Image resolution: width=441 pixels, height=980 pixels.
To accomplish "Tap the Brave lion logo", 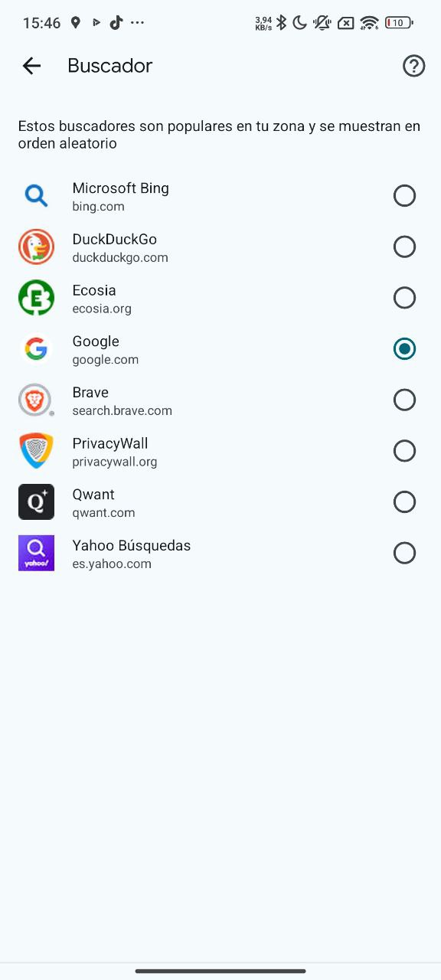I will pyautogui.click(x=36, y=400).
